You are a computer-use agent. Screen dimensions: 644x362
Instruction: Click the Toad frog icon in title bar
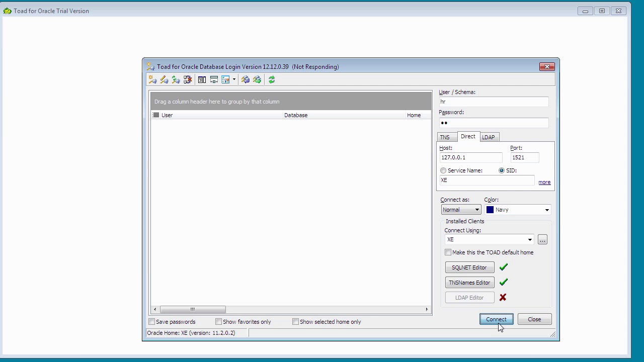pyautogui.click(x=8, y=11)
